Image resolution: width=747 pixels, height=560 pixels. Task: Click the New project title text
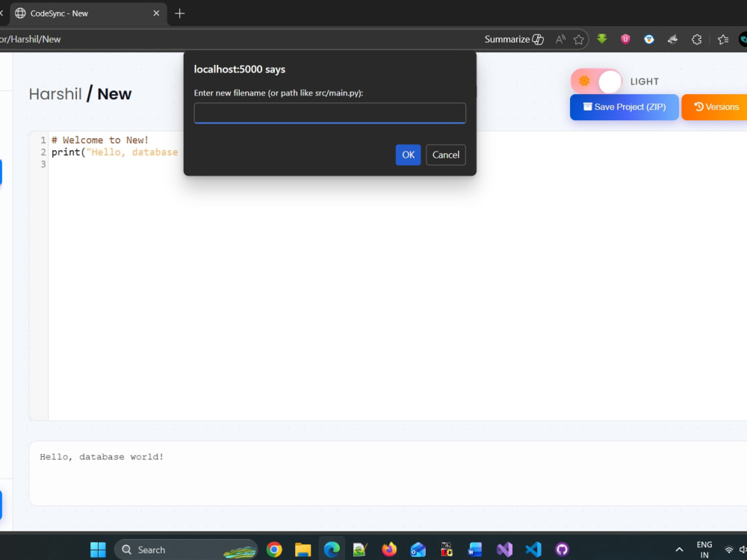coord(114,94)
